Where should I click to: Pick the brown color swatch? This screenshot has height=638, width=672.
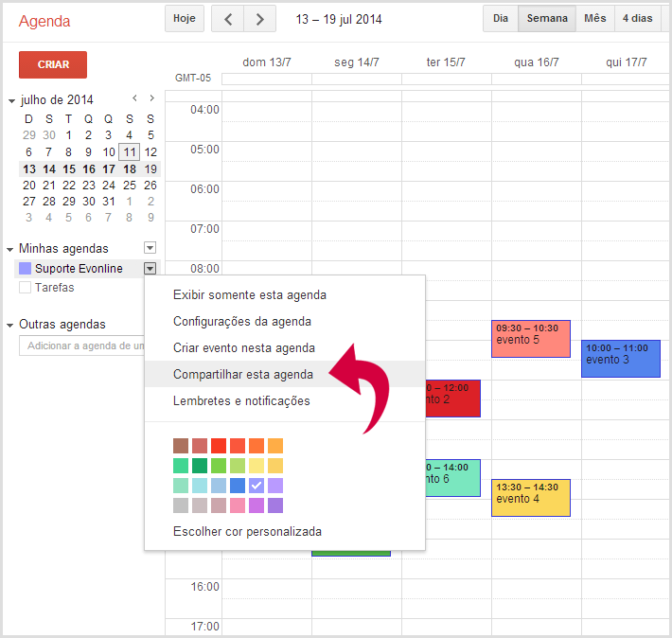tap(181, 446)
